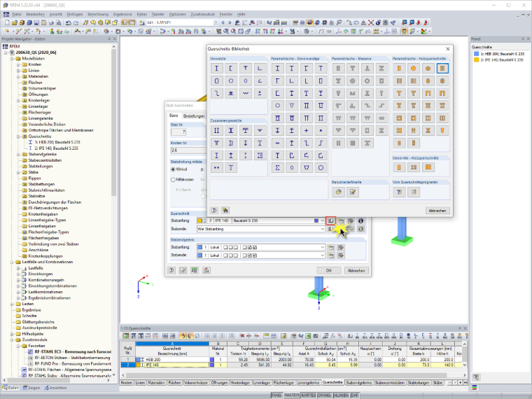Screen dimensions: 532x399
Task: Choose timber T-section icon
Action: click(x=399, y=93)
